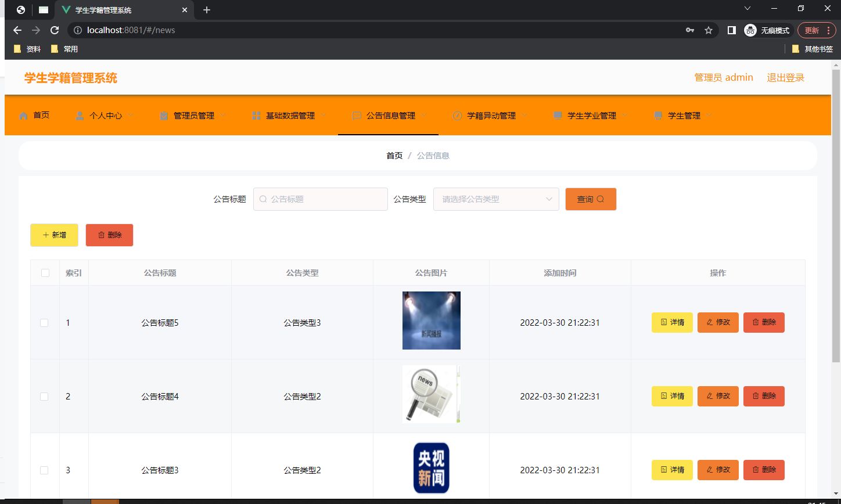Click the 首页 breadcrumb link

tap(394, 156)
